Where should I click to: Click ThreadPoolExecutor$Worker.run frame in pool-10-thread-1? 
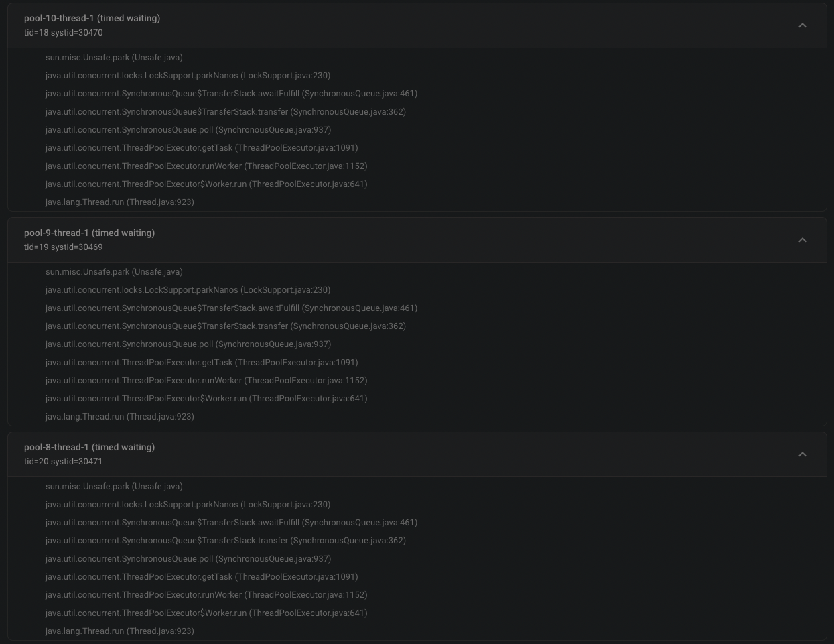tap(206, 184)
